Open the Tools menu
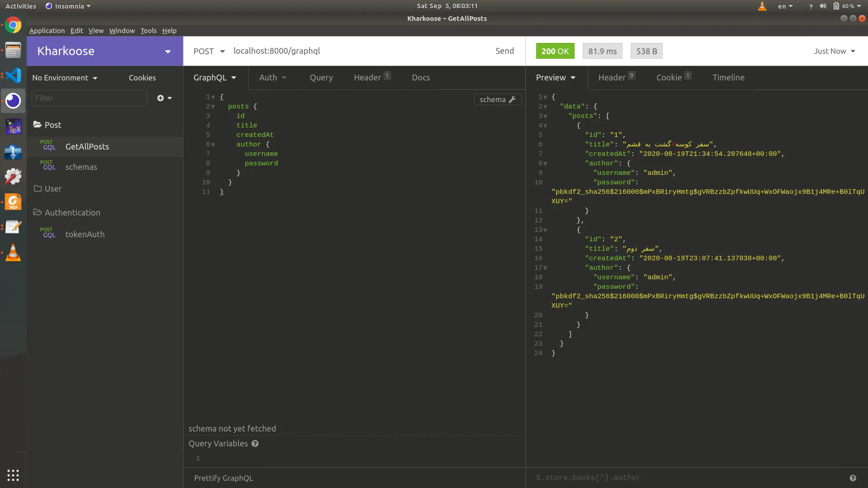 tap(148, 31)
